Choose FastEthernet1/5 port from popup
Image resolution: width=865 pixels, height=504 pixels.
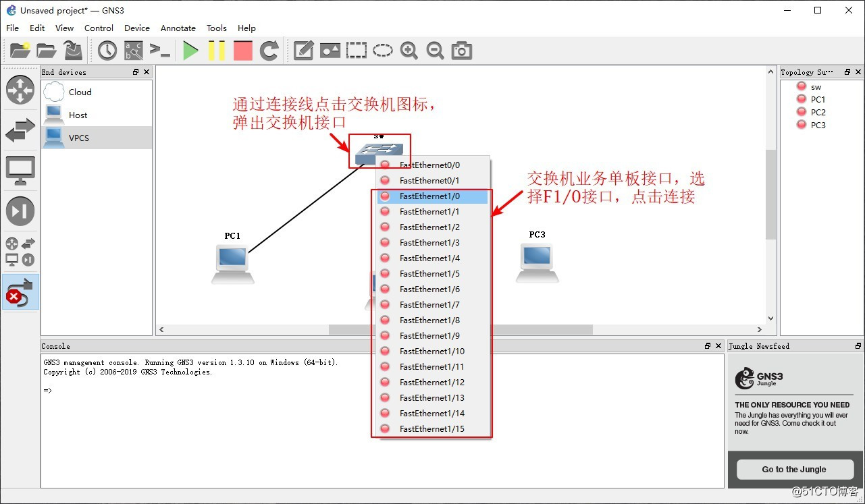click(432, 273)
